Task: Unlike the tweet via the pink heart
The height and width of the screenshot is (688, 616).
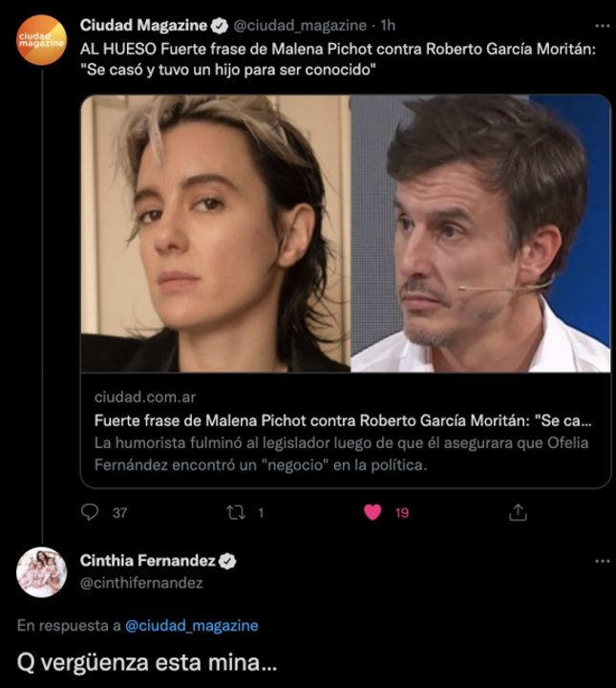Action: tap(373, 512)
